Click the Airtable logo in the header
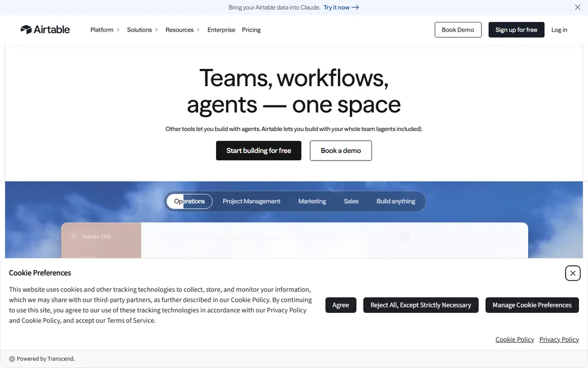Image resolution: width=588 pixels, height=368 pixels. [45, 29]
